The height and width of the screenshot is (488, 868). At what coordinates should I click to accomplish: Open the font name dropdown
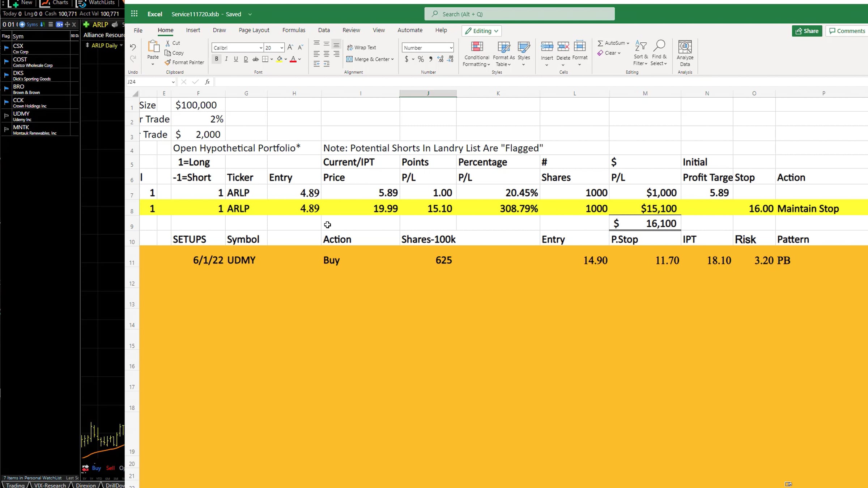(260, 48)
